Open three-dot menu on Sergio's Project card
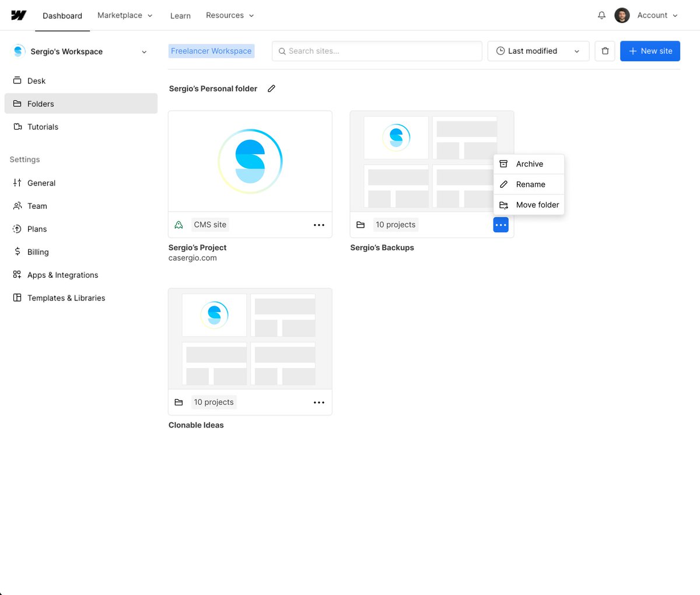This screenshot has height=595, width=700. click(319, 225)
